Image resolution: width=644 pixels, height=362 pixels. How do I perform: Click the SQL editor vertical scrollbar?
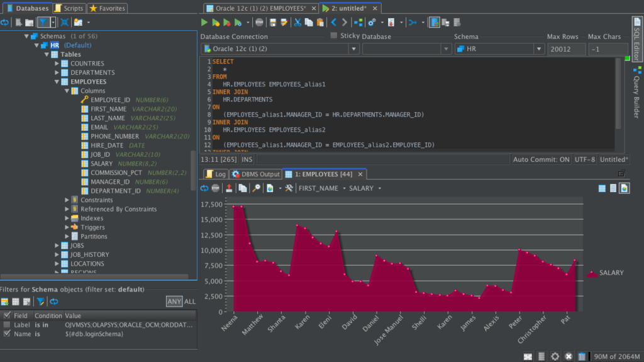click(618, 94)
